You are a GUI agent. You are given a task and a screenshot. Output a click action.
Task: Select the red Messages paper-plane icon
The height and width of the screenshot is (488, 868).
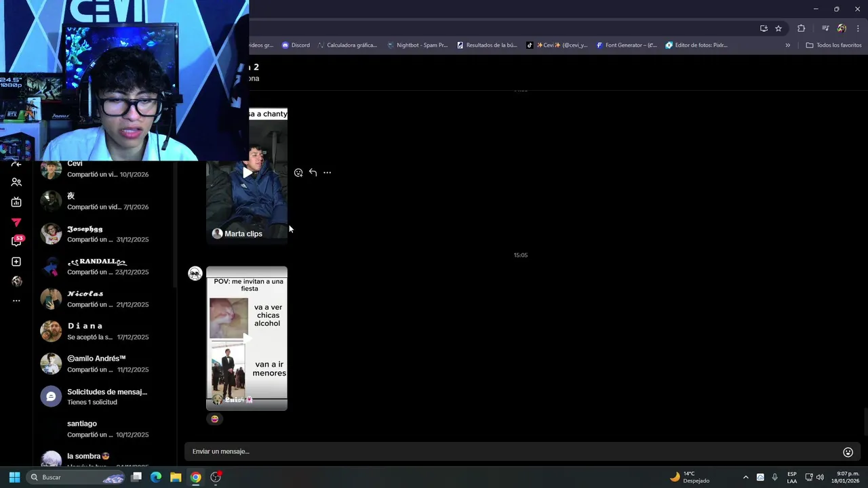click(16, 222)
